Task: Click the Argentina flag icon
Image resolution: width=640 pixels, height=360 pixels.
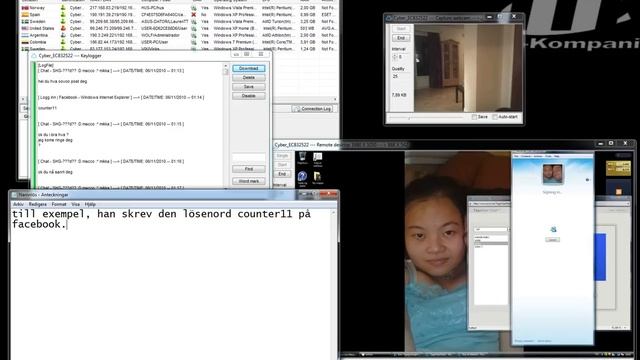Action: tap(25, 36)
